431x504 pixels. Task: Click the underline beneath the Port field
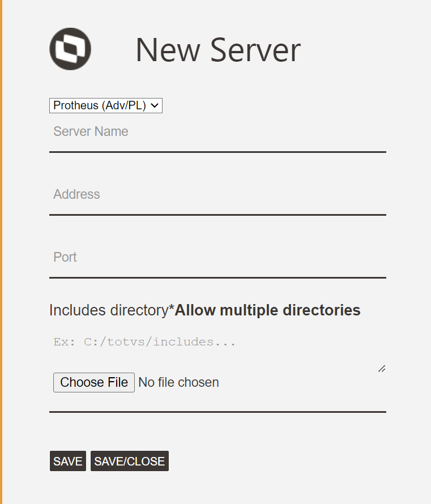click(217, 277)
